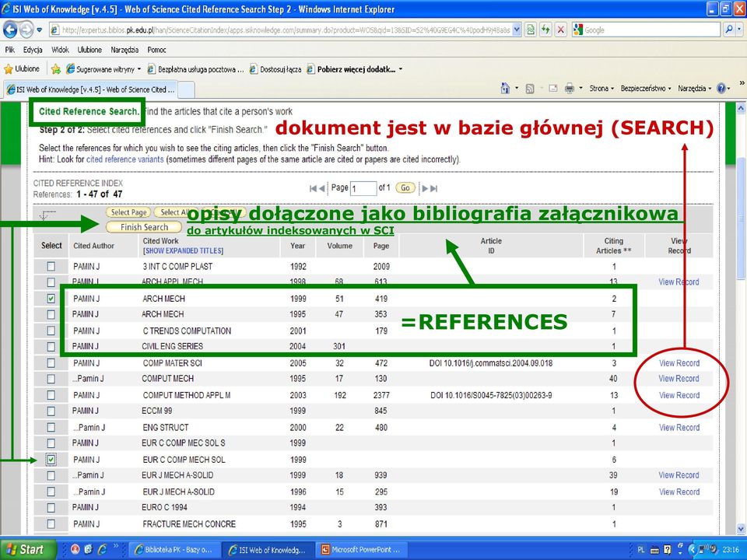Tick checkbox for FRACTURE MECH CONCRE row
Viewport: 747px width, 560px height.
(x=51, y=523)
